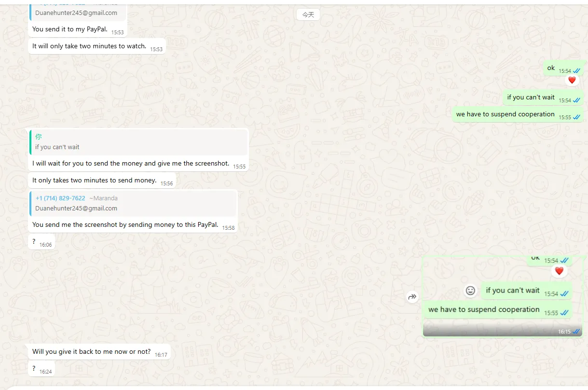This screenshot has height=390, width=588.
Task: Open the smiley emoji reaction picker icon
Action: point(470,291)
